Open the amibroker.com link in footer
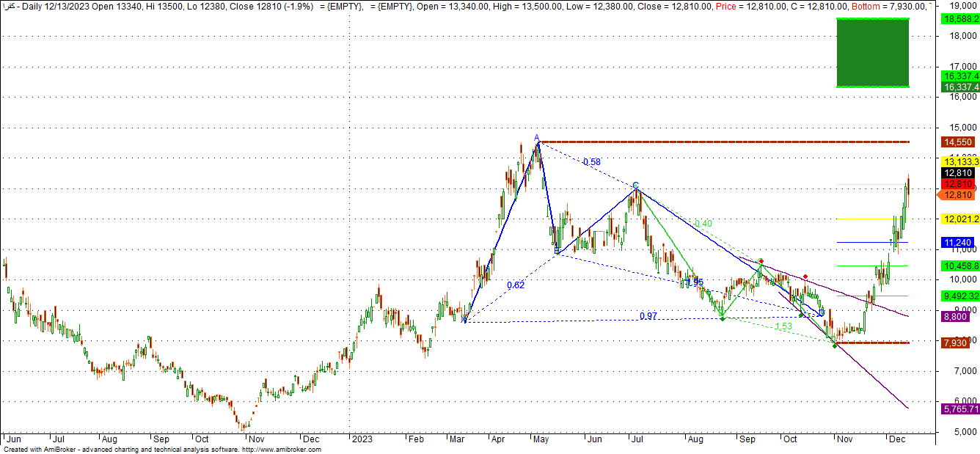980x454 pixels. pyautogui.click(x=281, y=450)
